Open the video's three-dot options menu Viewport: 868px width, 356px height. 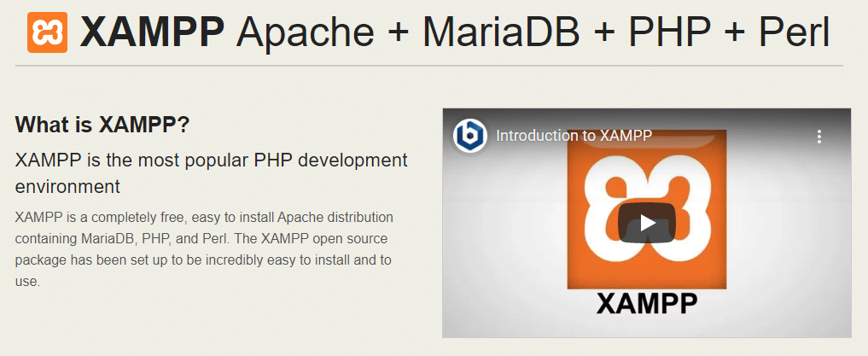(x=819, y=137)
